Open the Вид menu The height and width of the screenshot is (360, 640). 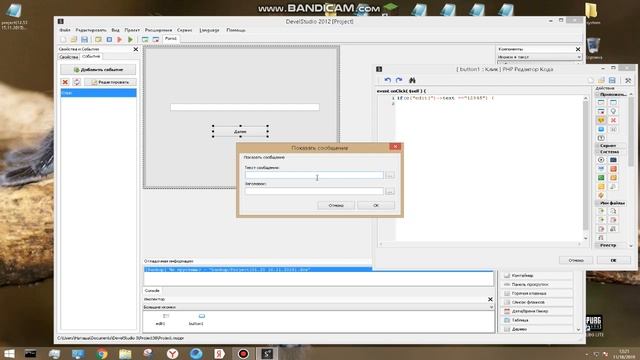tap(116, 30)
